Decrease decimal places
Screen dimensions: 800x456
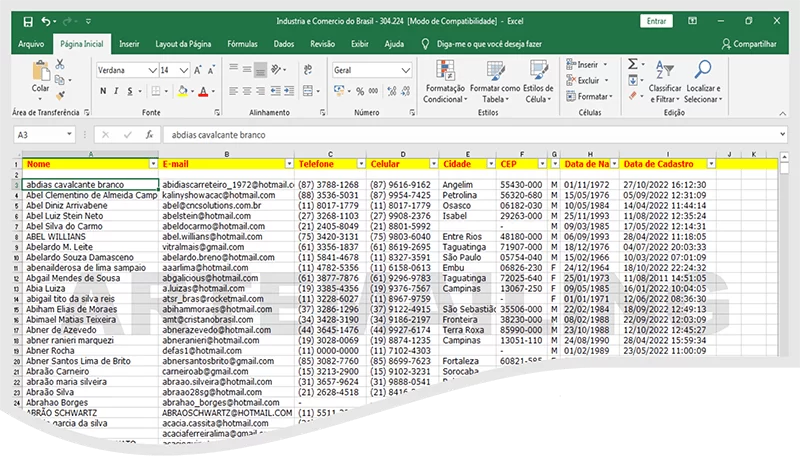[406, 91]
